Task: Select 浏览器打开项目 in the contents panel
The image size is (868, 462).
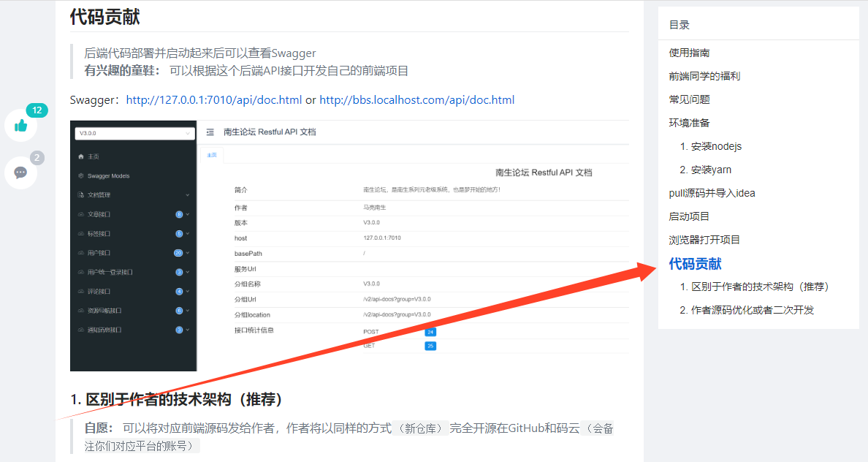Action: click(x=704, y=240)
